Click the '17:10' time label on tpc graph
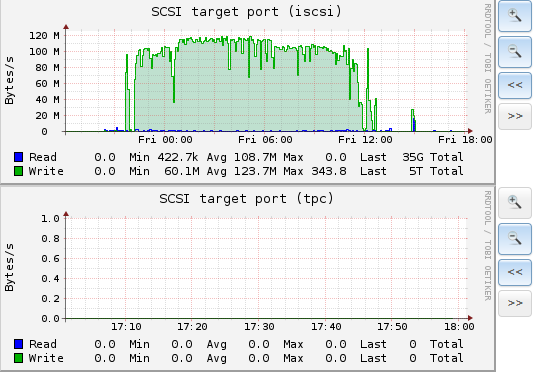Image resolution: width=539 pixels, height=390 pixels. tap(126, 326)
